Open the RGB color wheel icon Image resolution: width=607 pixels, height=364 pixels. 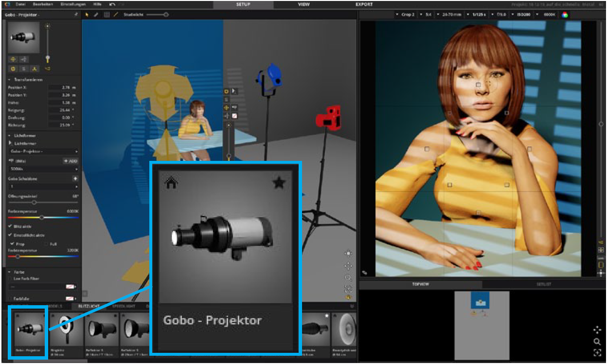coord(565,15)
